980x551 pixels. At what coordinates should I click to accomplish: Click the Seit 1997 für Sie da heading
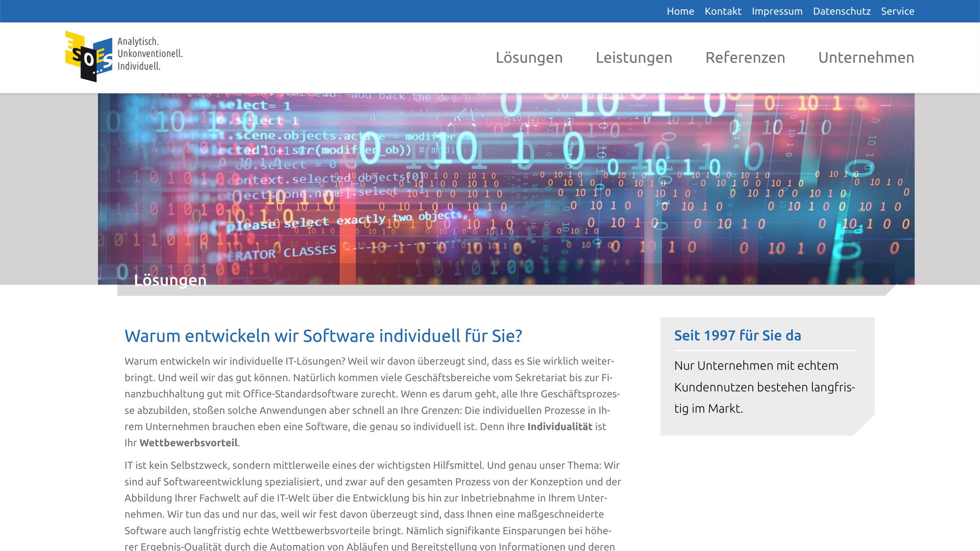[x=737, y=336]
